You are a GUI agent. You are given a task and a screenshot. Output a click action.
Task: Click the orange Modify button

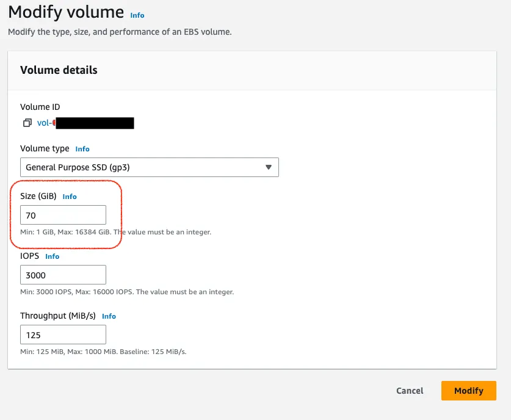tap(468, 391)
